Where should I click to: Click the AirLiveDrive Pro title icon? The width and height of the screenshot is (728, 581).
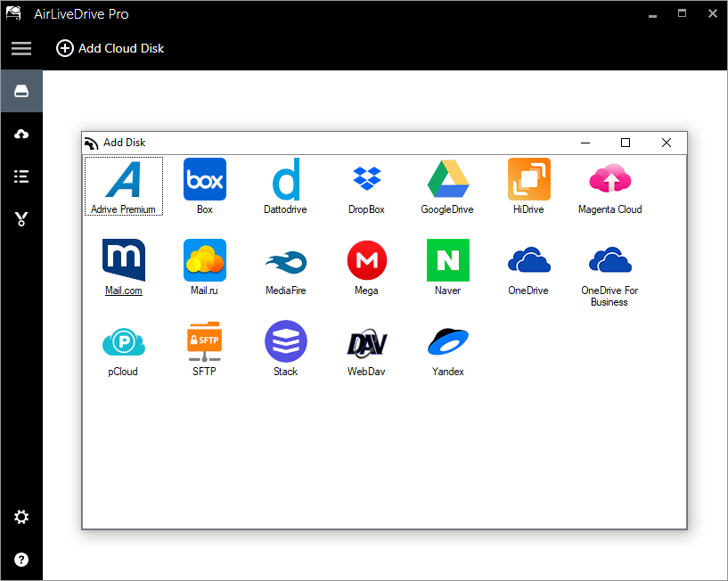tap(14, 13)
